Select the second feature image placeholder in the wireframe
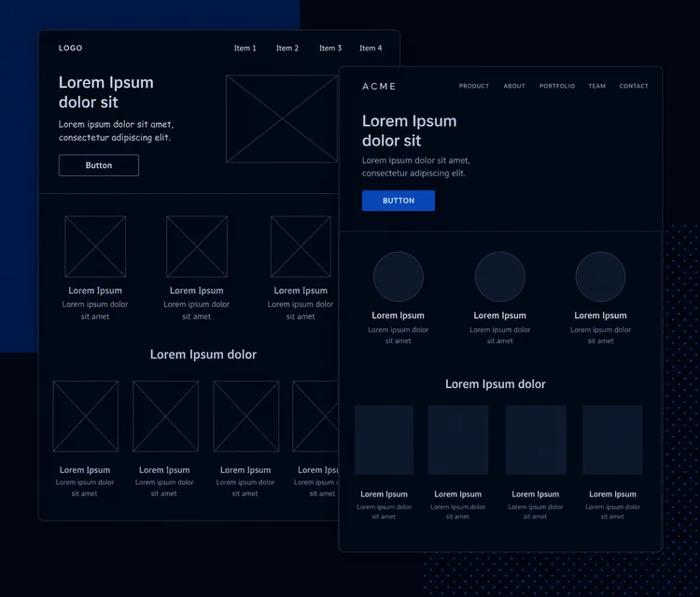 coord(196,246)
